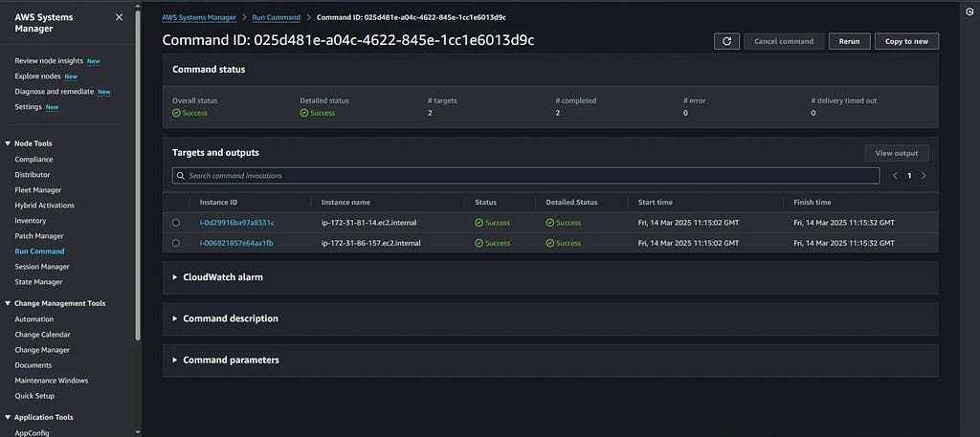Open Change Manager
The height and width of the screenshot is (437, 980).
point(42,350)
